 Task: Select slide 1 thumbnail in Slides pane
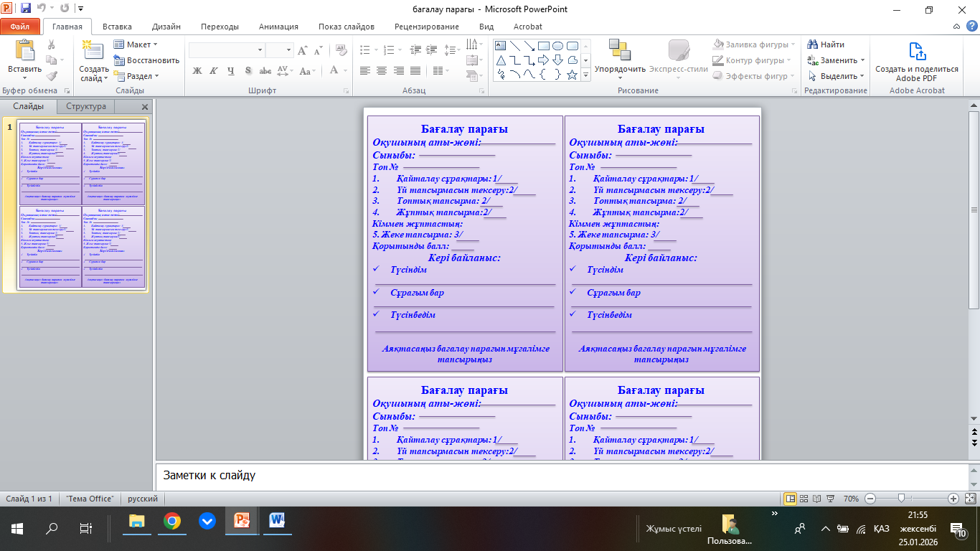81,204
